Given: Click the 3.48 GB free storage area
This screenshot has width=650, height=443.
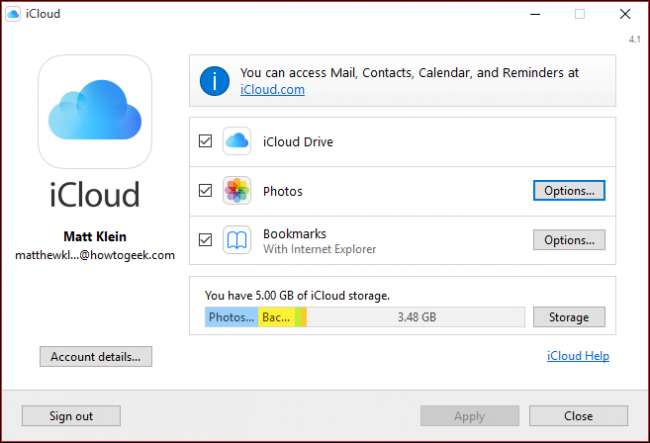Looking at the screenshot, I should (x=415, y=317).
